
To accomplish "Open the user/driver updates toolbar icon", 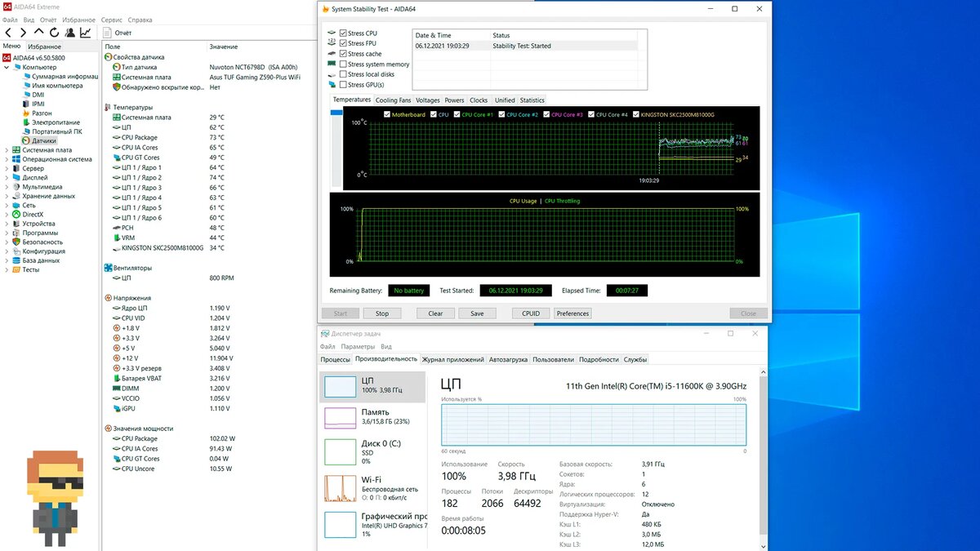I will click(x=70, y=33).
